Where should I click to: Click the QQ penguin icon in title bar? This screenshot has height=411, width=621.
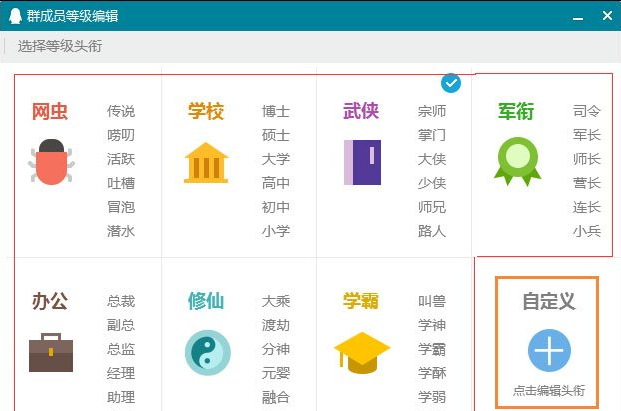[x=15, y=16]
